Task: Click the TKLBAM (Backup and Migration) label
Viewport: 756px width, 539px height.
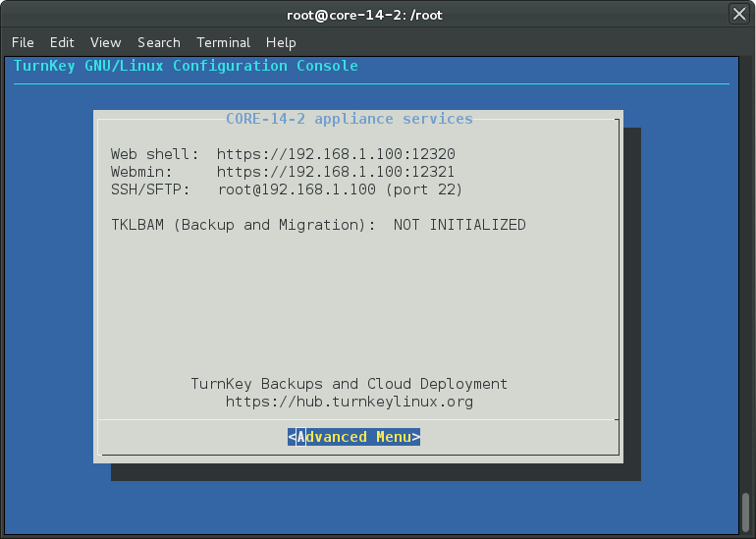Action: [243, 225]
